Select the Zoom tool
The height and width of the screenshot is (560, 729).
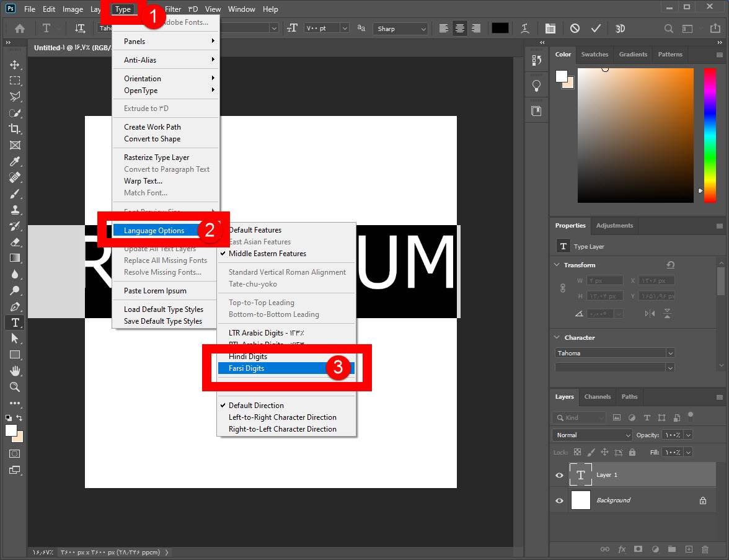(15, 387)
